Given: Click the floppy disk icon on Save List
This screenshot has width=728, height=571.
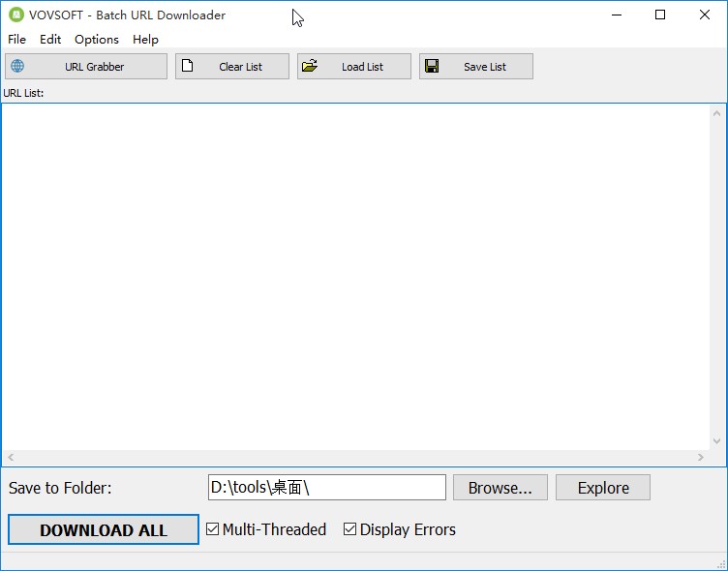Looking at the screenshot, I should (432, 66).
